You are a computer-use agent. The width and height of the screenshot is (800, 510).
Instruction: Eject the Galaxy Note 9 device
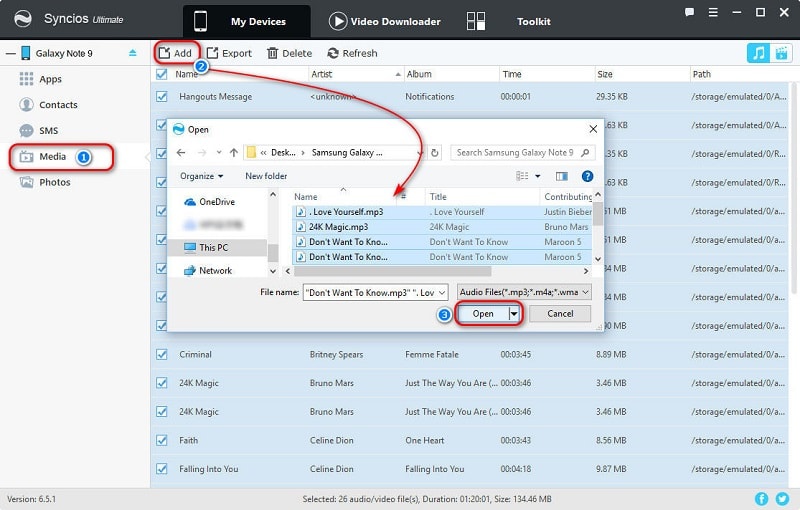133,53
